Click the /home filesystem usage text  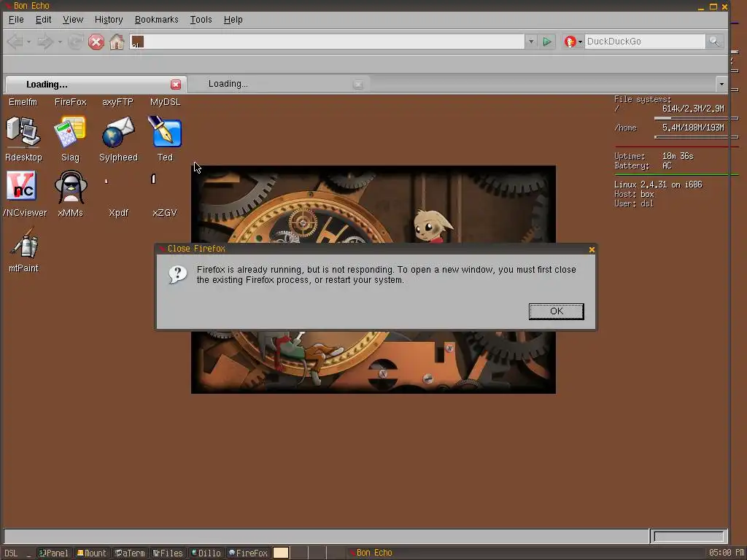[x=693, y=128]
